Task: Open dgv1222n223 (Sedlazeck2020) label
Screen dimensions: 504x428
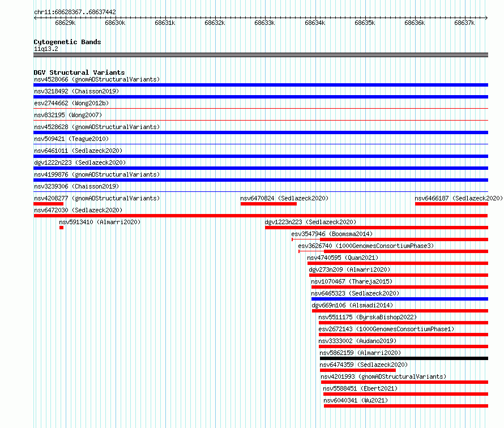Action: (80, 162)
